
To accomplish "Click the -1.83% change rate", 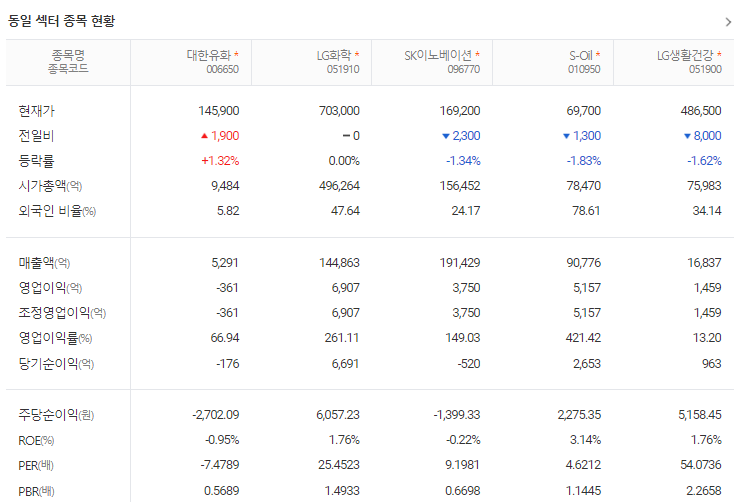I will pyautogui.click(x=584, y=161).
